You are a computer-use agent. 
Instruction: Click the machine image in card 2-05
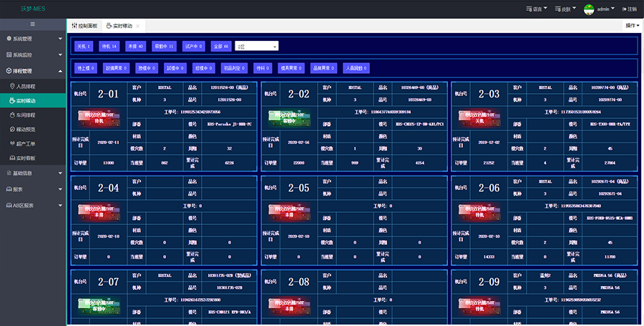pos(284,211)
